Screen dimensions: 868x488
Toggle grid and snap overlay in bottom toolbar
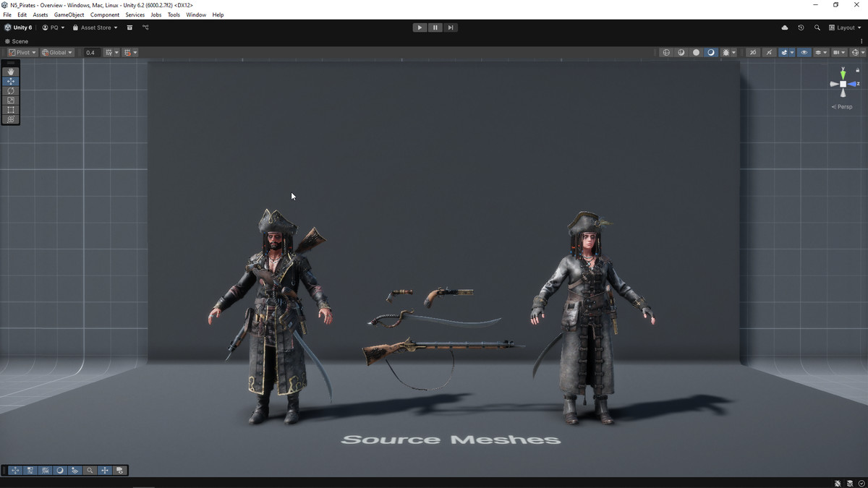[46, 470]
